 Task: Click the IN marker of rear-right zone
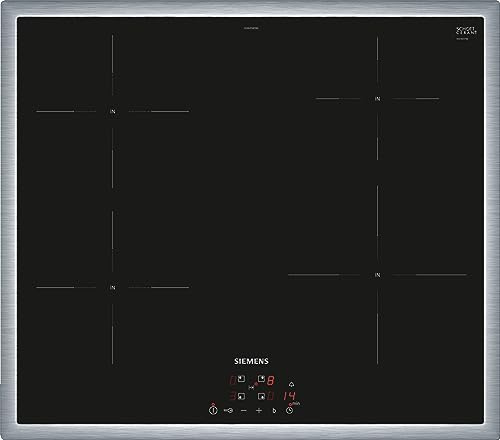(377, 99)
